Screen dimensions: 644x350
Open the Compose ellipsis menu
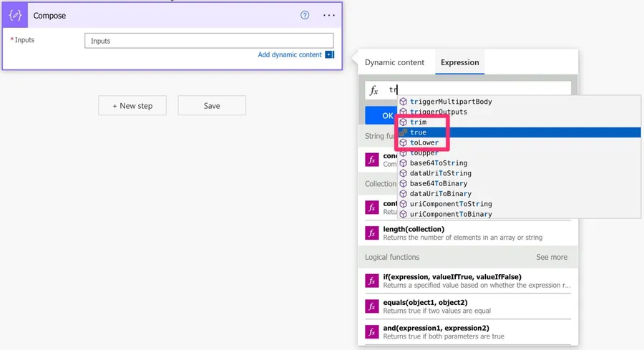[x=328, y=15]
